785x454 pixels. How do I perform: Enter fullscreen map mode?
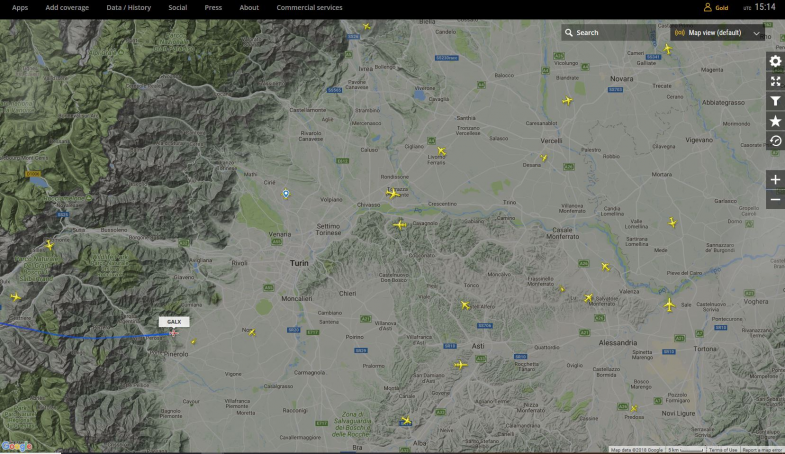[775, 81]
